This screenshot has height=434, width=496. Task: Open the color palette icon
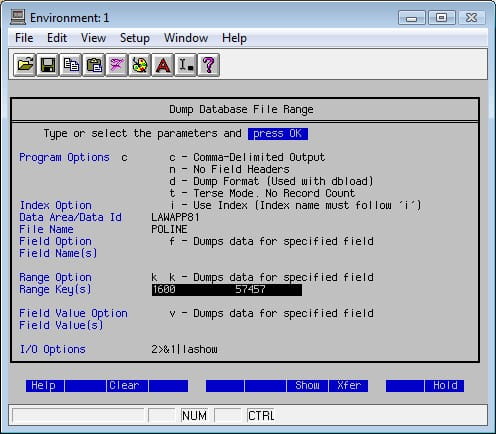(x=140, y=65)
